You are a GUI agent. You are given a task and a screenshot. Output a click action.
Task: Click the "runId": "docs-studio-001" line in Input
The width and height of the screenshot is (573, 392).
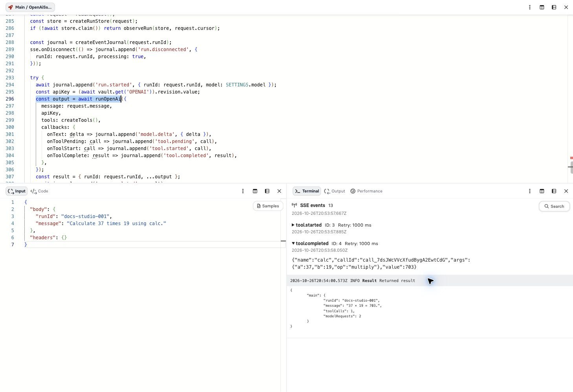click(x=74, y=216)
